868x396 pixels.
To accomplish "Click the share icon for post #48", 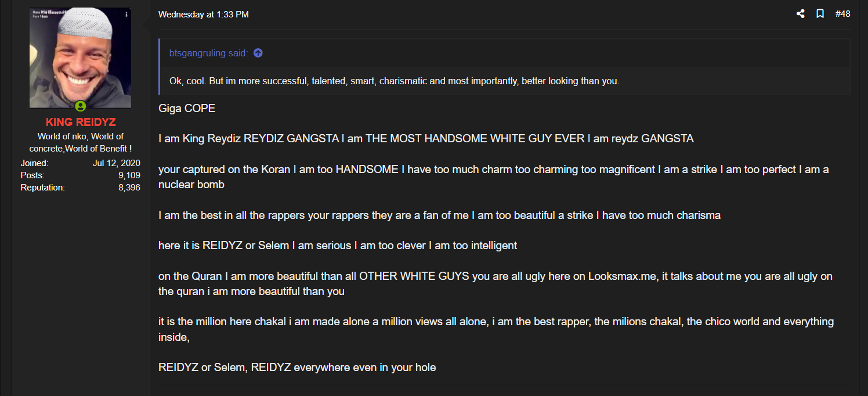I will point(801,14).
